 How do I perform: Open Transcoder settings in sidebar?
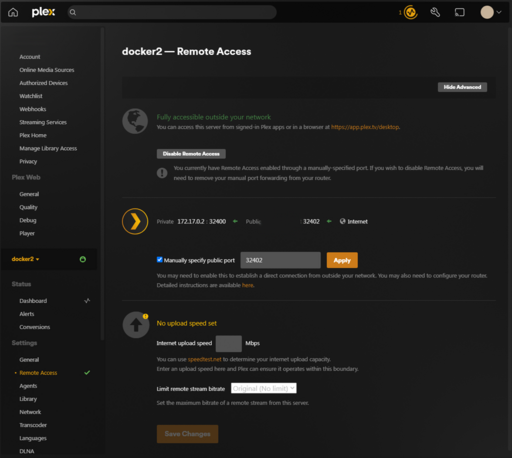coord(33,425)
